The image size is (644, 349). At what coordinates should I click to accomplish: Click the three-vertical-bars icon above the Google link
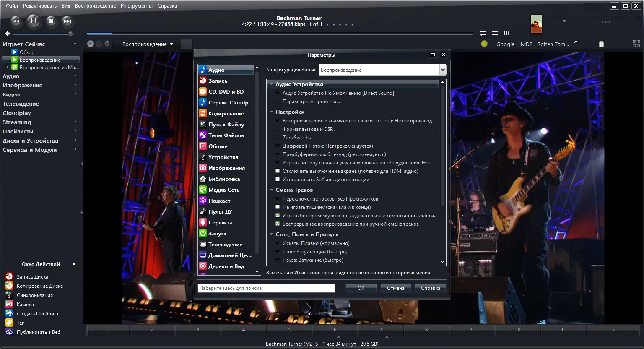(x=506, y=33)
